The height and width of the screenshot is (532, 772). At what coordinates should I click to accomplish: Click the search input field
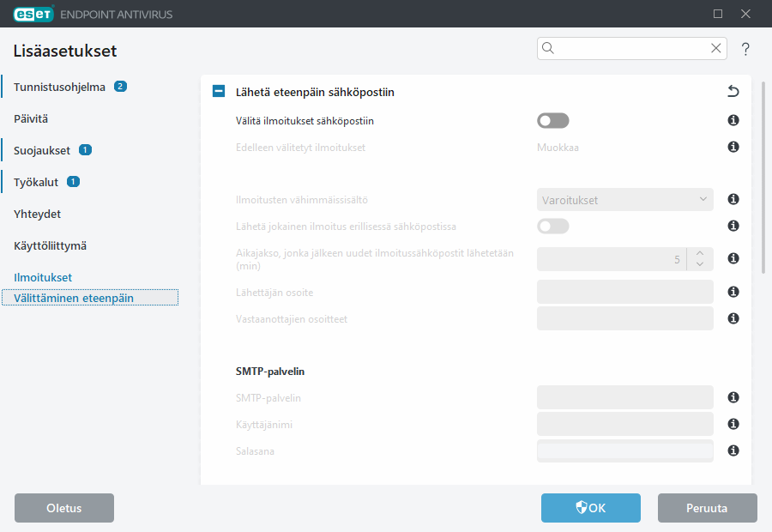coord(631,48)
